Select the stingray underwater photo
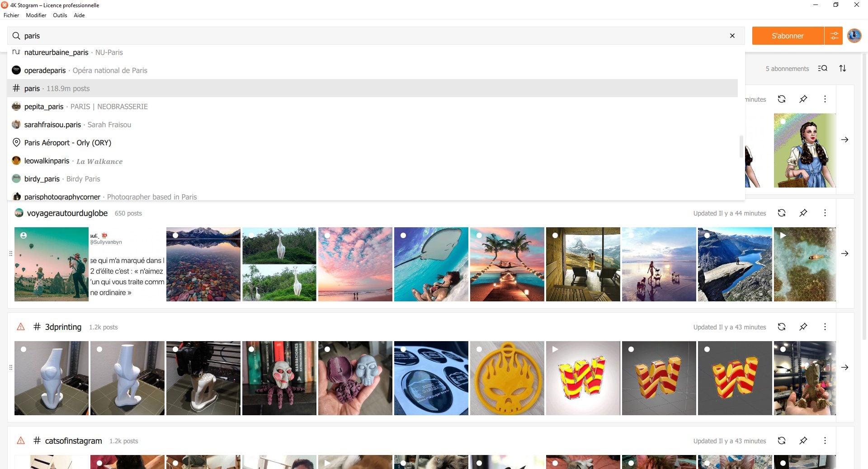The image size is (868, 469). pyautogui.click(x=431, y=264)
